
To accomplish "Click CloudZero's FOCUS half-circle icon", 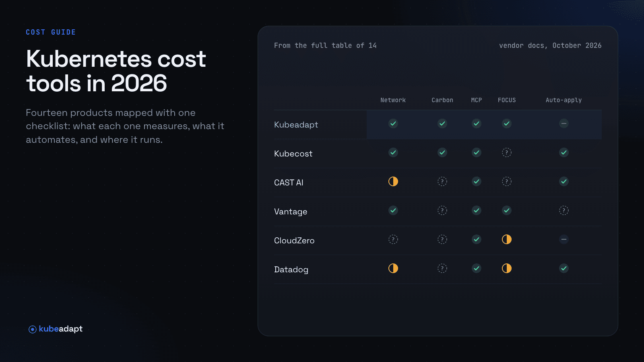I will (507, 239).
